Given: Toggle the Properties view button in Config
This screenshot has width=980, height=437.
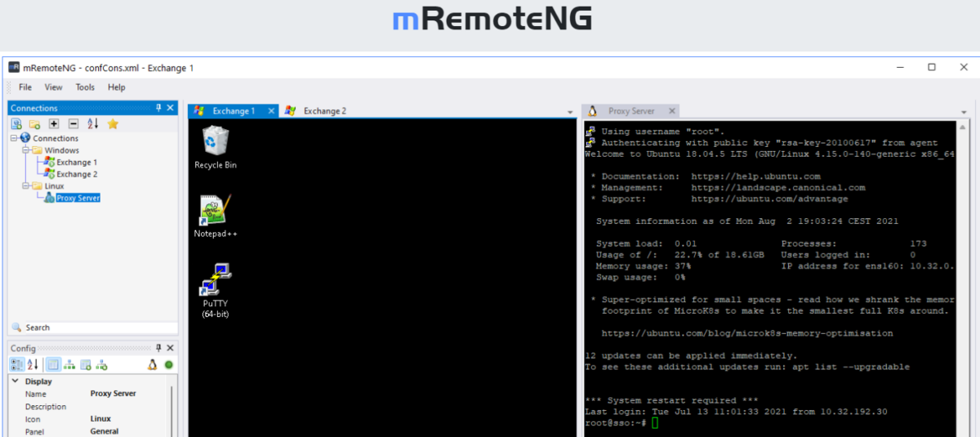Looking at the screenshot, I should click(x=52, y=364).
